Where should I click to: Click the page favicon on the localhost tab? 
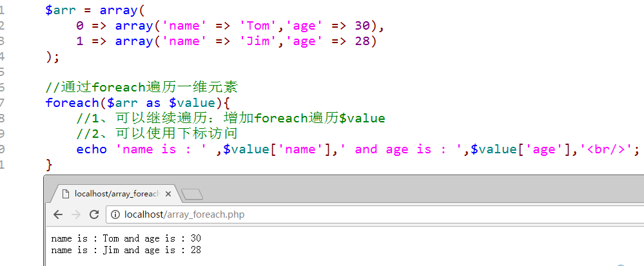64,193
